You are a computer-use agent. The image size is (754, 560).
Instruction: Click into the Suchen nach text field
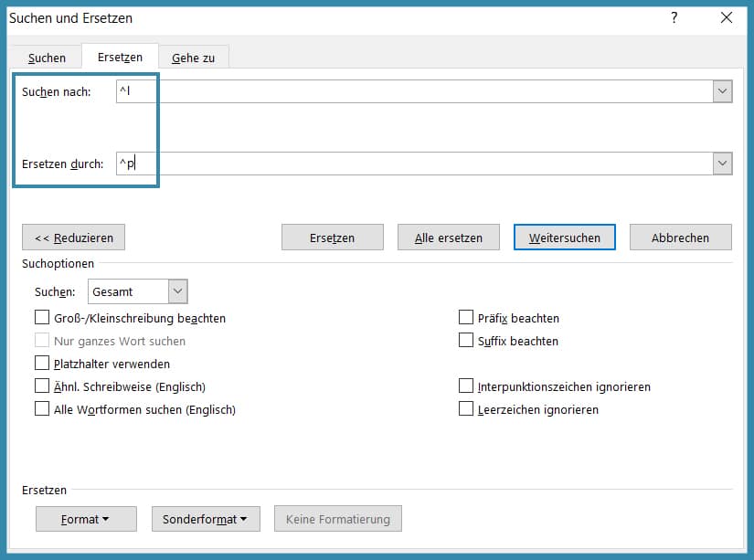(x=411, y=91)
